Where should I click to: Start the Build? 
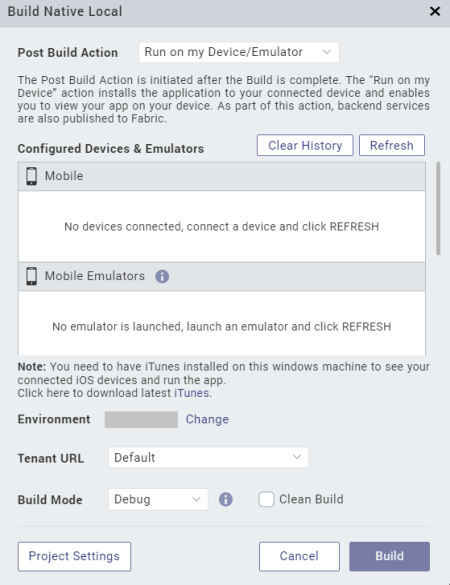click(390, 556)
